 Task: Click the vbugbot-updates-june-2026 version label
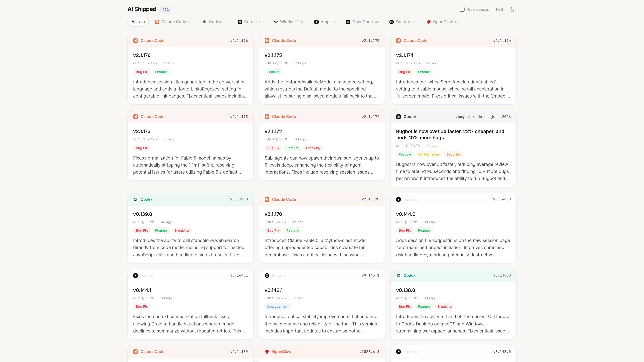tap(483, 117)
